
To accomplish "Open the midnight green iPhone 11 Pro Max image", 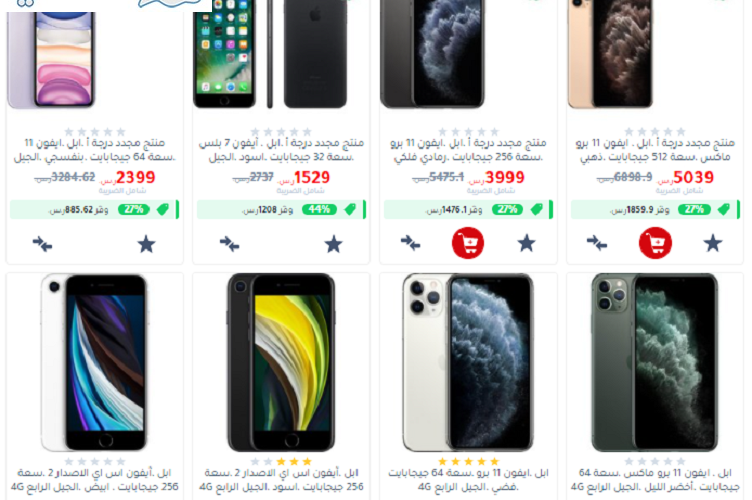I will click(x=655, y=362).
